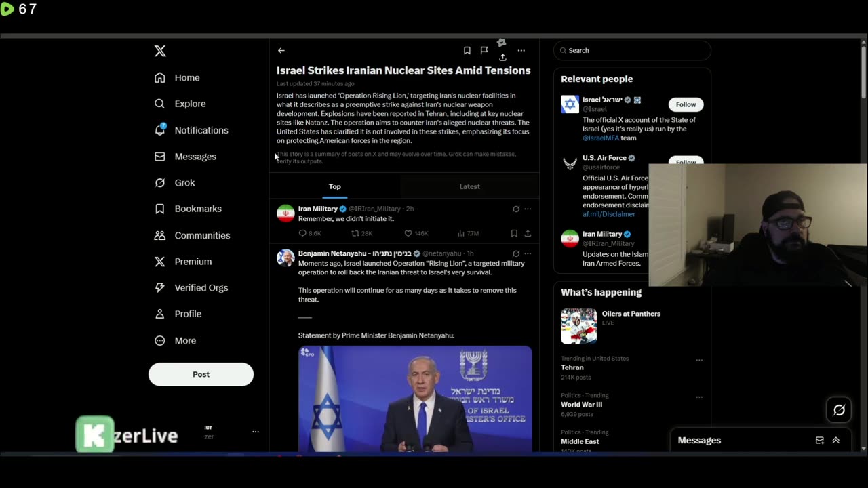
Task: Open more options on the Netanyahu post
Action: tap(528, 253)
